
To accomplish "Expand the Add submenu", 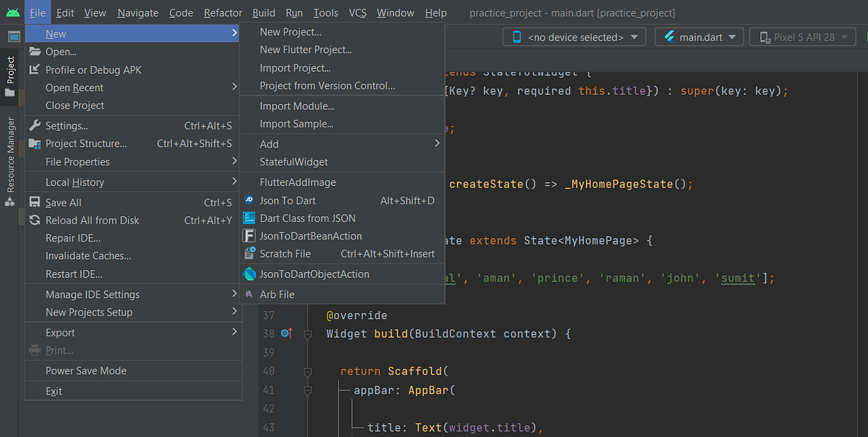I will [268, 143].
